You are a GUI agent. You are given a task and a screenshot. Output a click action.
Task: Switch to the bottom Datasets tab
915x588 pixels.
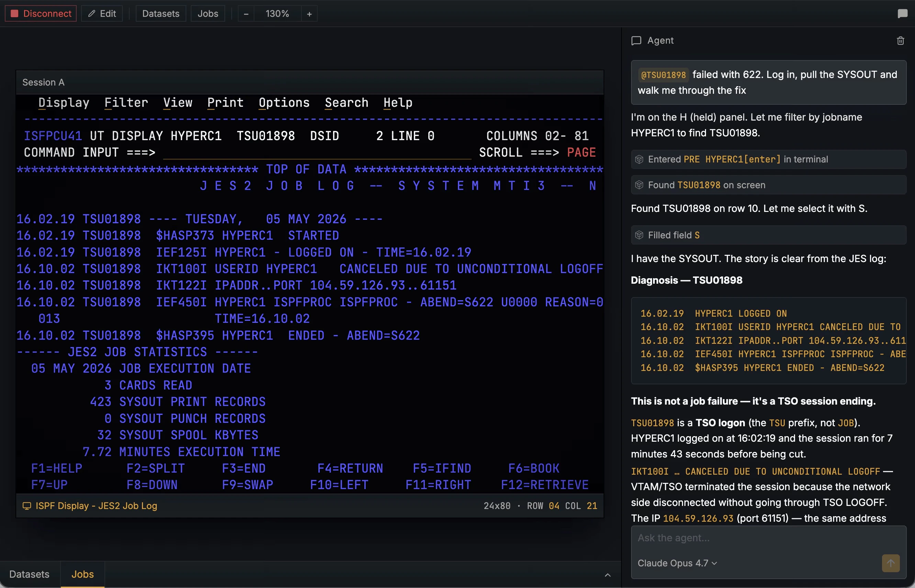[x=30, y=574]
